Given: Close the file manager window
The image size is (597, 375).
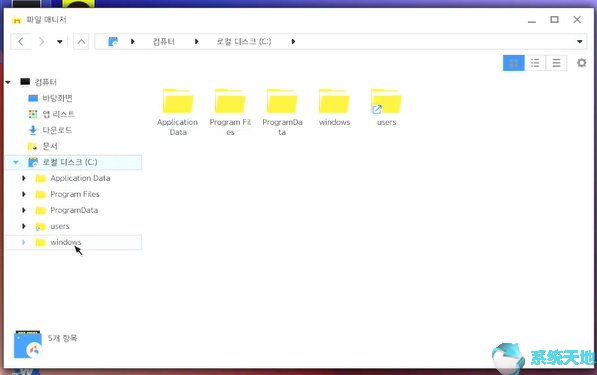Looking at the screenshot, I should [x=577, y=19].
